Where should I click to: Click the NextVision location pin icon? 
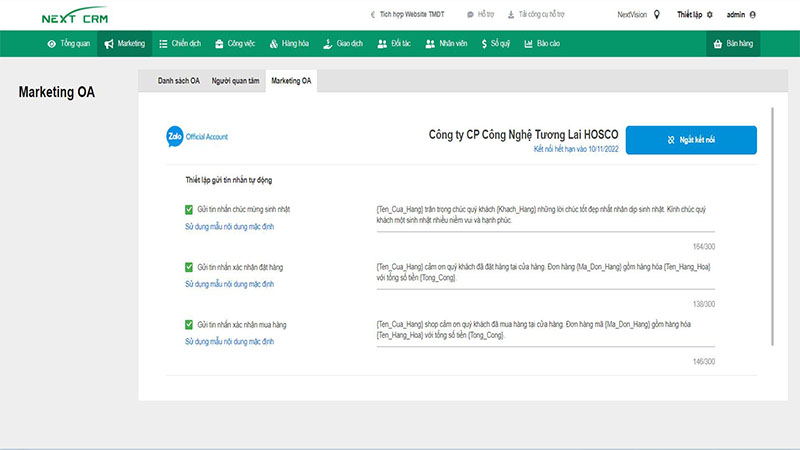(657, 15)
